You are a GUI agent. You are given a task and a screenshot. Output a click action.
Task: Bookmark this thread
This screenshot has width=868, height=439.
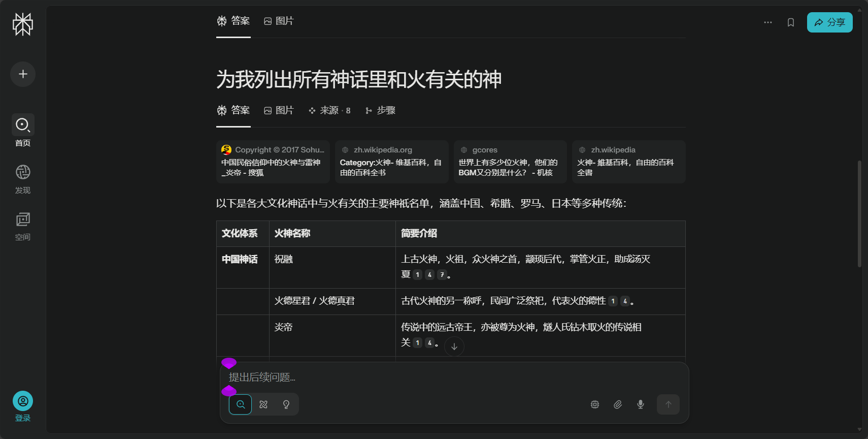[791, 22]
